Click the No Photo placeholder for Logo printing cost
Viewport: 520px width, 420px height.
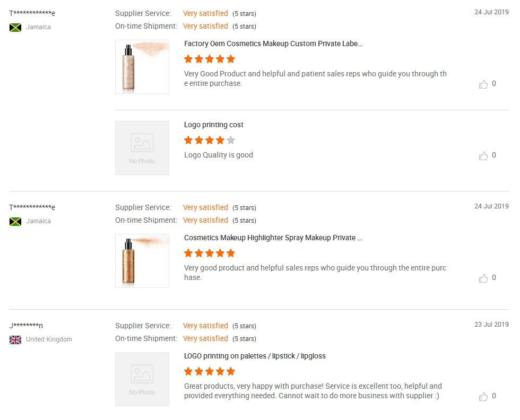pyautogui.click(x=142, y=148)
